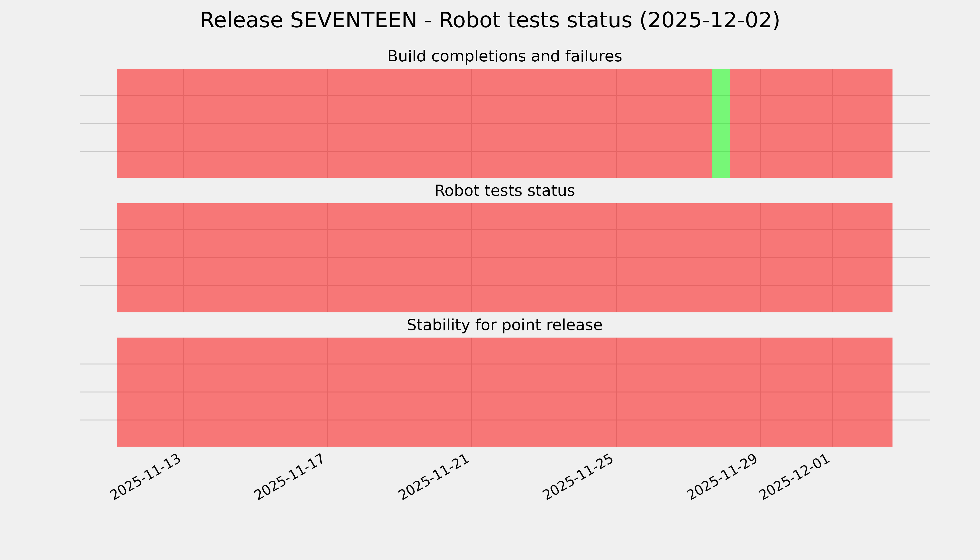Image resolution: width=980 pixels, height=560 pixels.
Task: Click build chart red area left of 2025-11-13
Action: point(150,123)
